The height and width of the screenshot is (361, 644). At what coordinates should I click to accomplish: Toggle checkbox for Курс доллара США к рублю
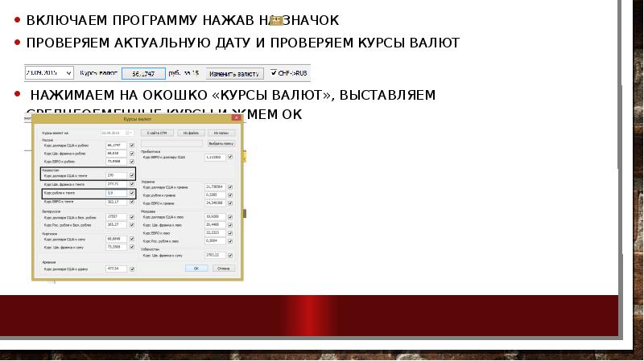tap(131, 145)
